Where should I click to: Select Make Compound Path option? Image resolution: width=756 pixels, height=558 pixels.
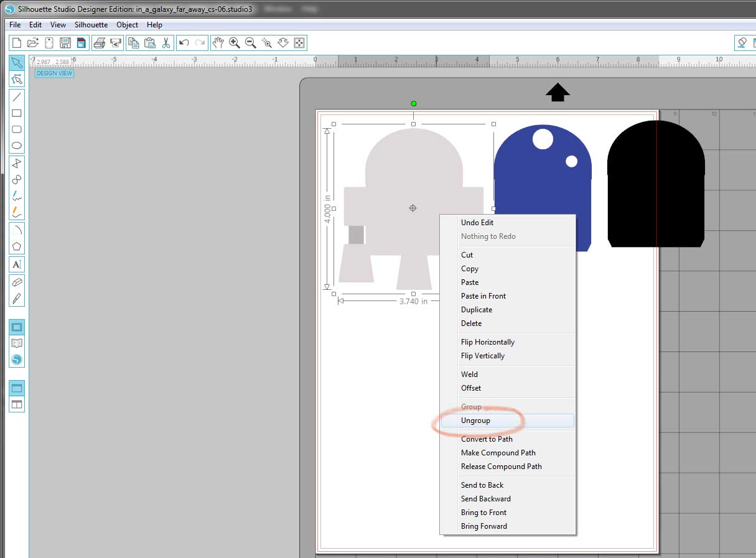[x=498, y=453]
